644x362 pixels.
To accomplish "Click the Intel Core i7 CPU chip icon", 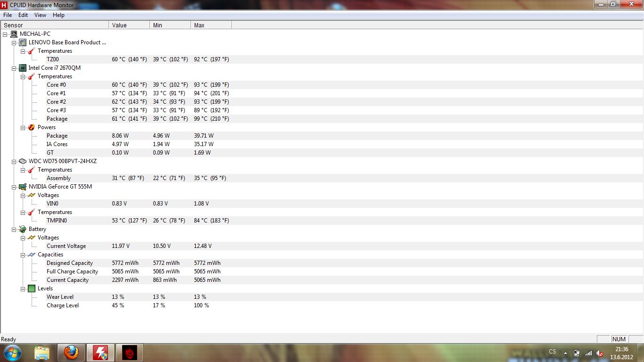I will click(x=23, y=68).
